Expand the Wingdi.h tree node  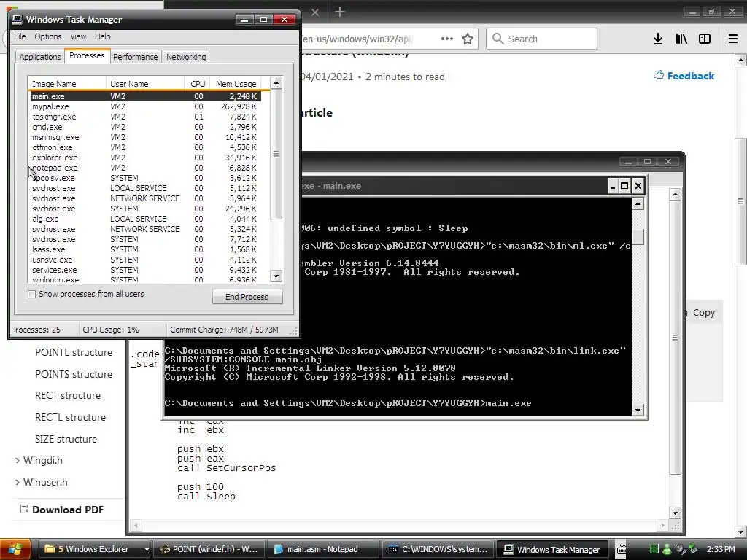(18, 461)
